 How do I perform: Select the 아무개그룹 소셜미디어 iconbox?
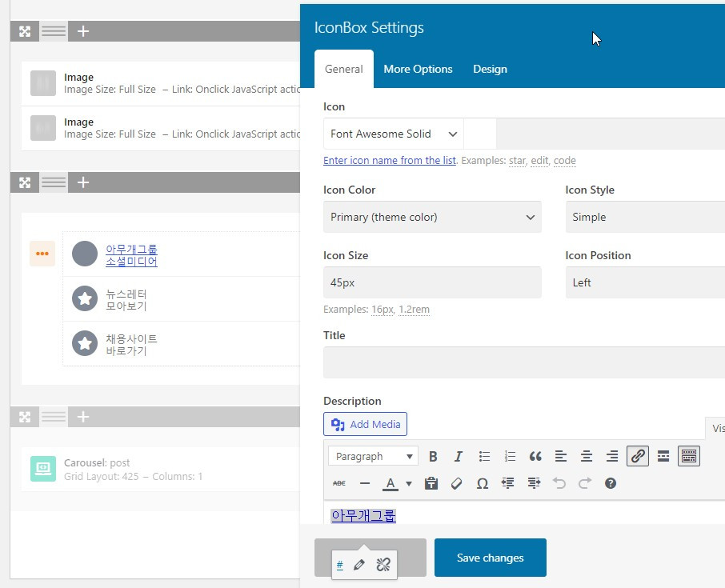(181, 254)
